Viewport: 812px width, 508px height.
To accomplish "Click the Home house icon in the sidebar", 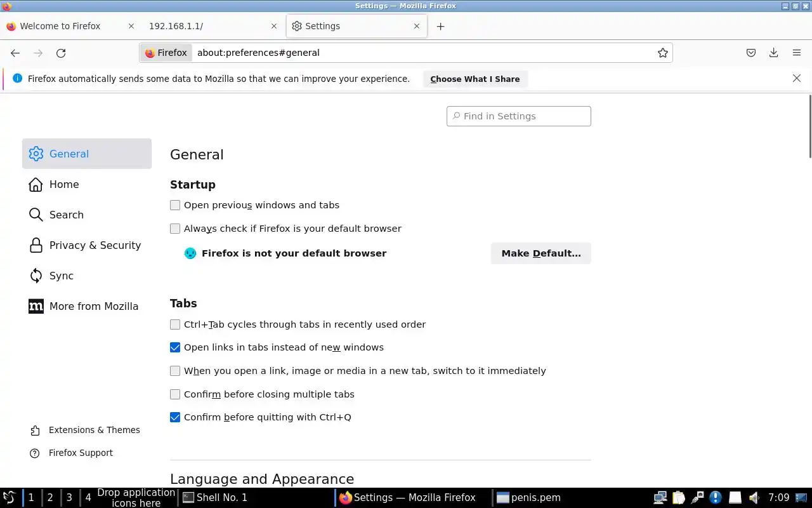I will click(36, 184).
